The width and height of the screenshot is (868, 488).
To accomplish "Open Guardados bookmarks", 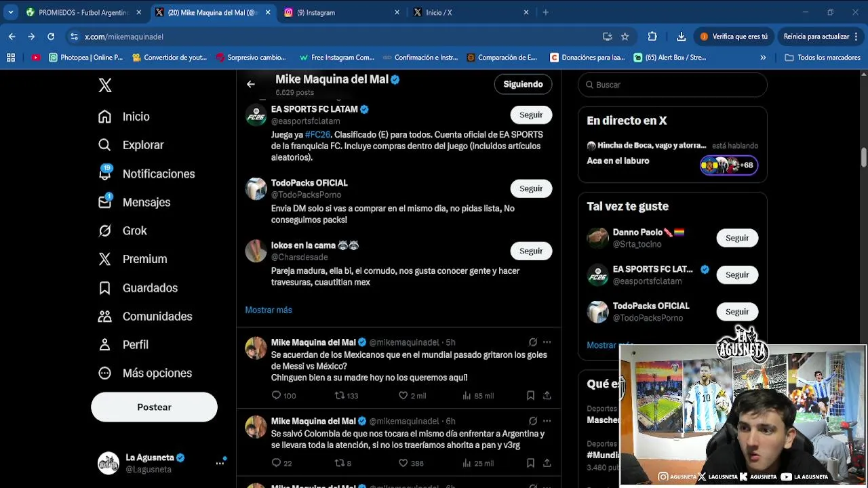I will click(x=138, y=288).
